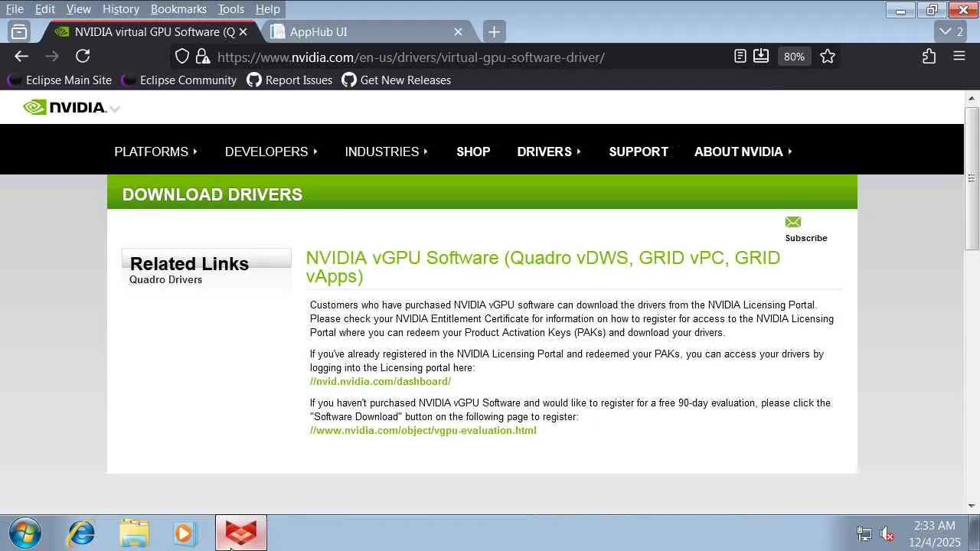The image size is (980, 551).
Task: Open the extensions puzzle icon
Action: [x=929, y=56]
